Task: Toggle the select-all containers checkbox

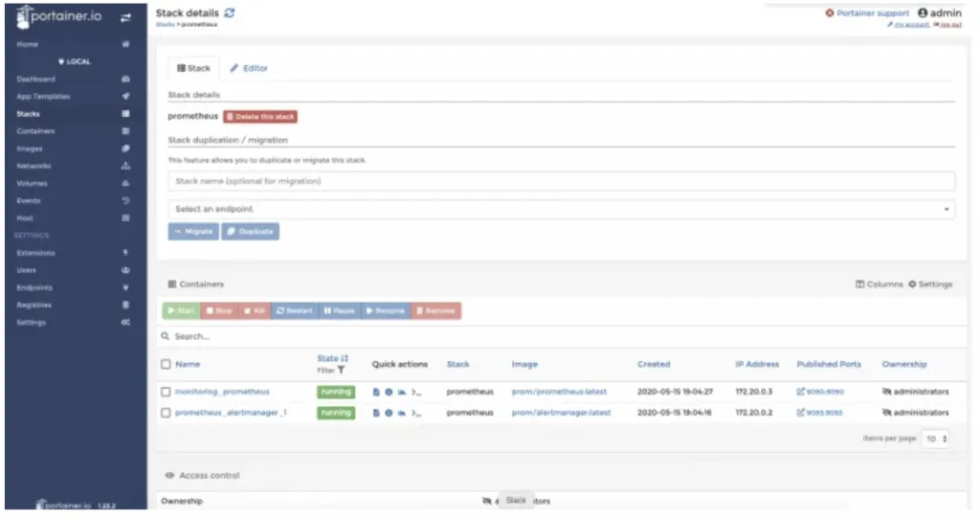Action: click(x=166, y=365)
